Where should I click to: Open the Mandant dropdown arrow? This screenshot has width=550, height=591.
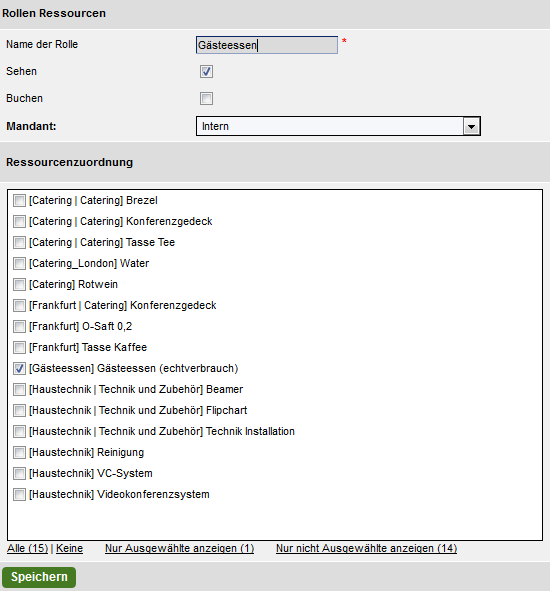(471, 126)
